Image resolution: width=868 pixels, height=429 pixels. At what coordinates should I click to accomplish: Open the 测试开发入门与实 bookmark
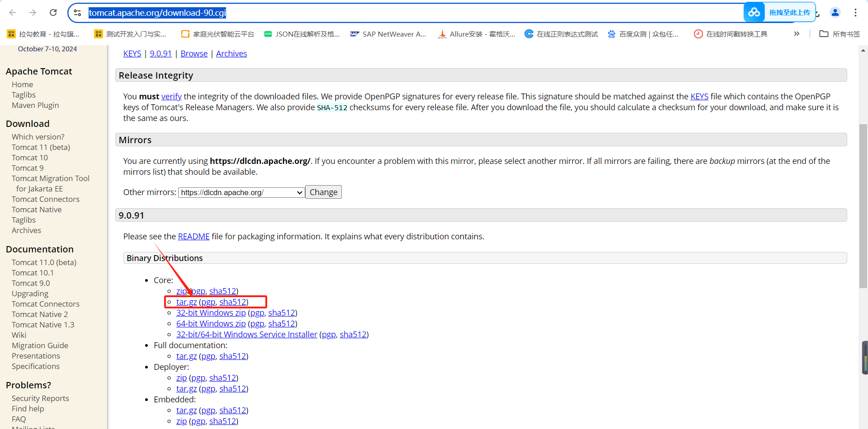coord(130,34)
